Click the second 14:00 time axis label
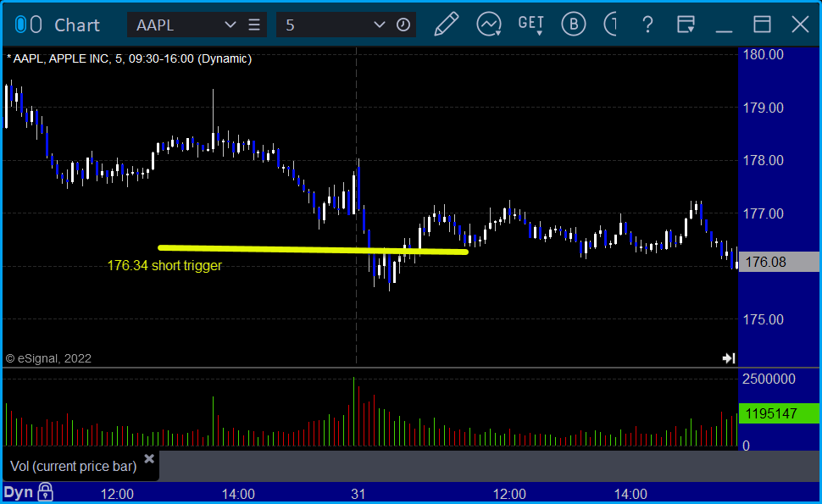822x504 pixels. point(630,494)
